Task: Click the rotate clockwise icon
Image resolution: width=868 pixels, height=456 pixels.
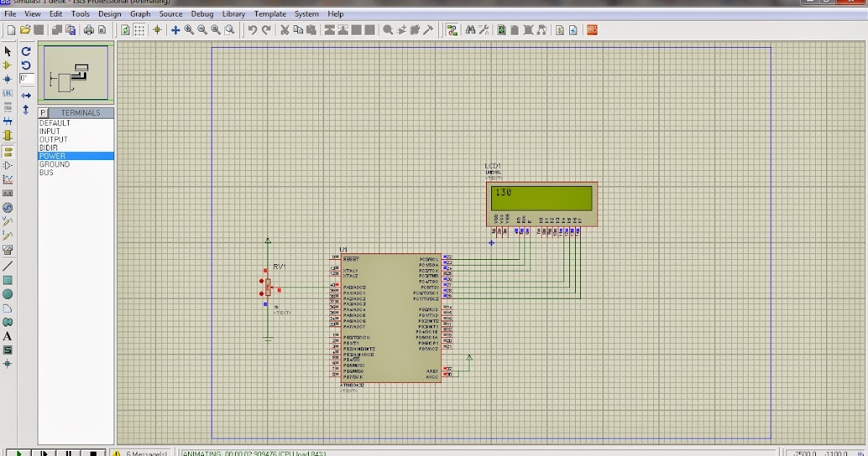Action: coord(26,51)
